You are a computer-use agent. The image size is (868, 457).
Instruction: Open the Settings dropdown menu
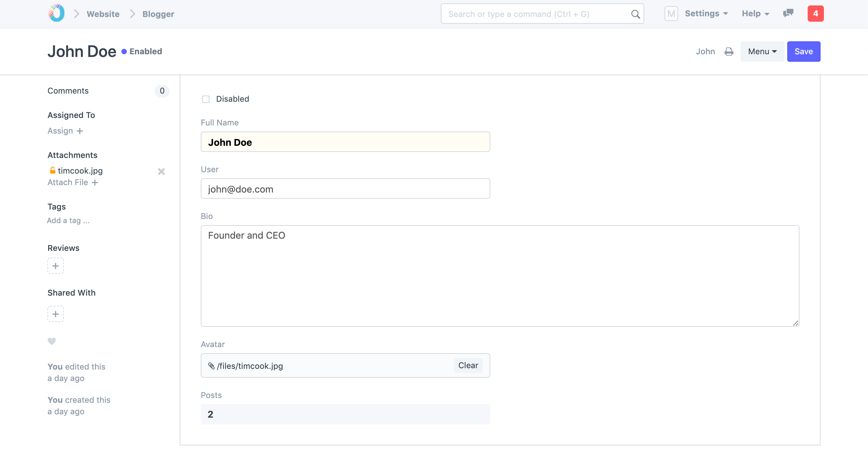706,14
